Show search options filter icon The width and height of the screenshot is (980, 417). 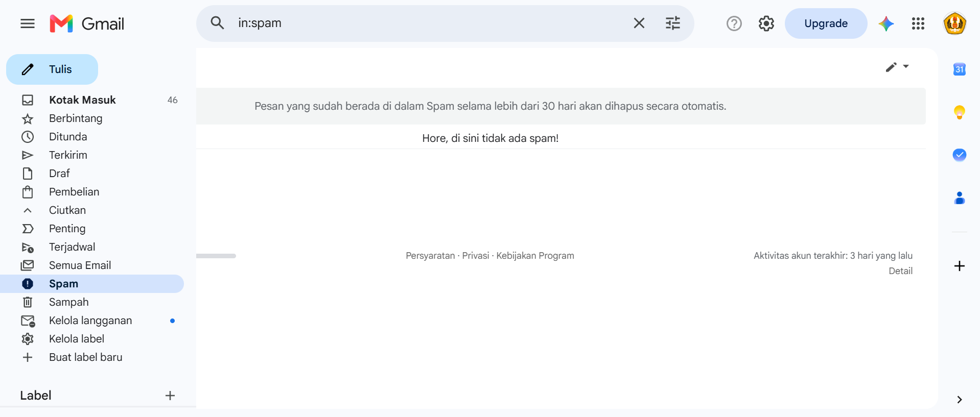[672, 23]
